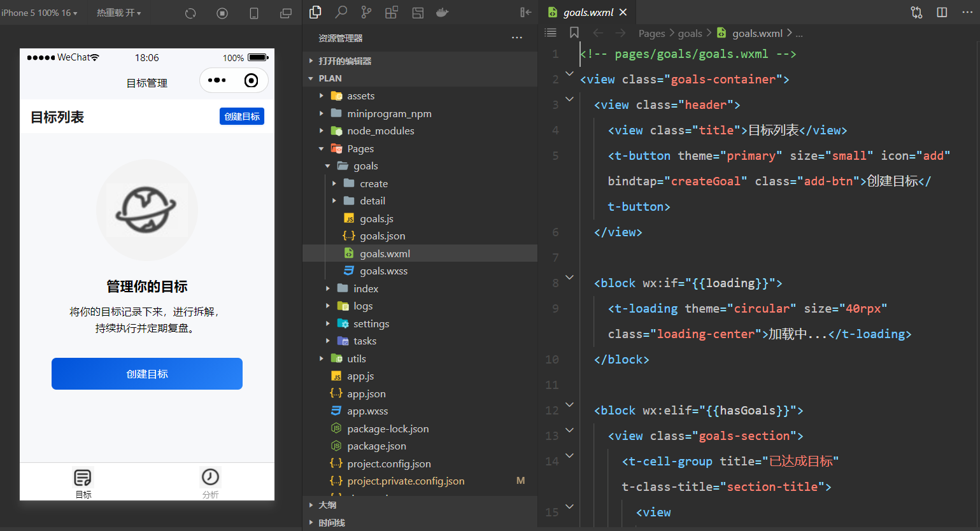The height and width of the screenshot is (531, 980).
Task: Expand the 时间线 timeline section
Action: 420,523
